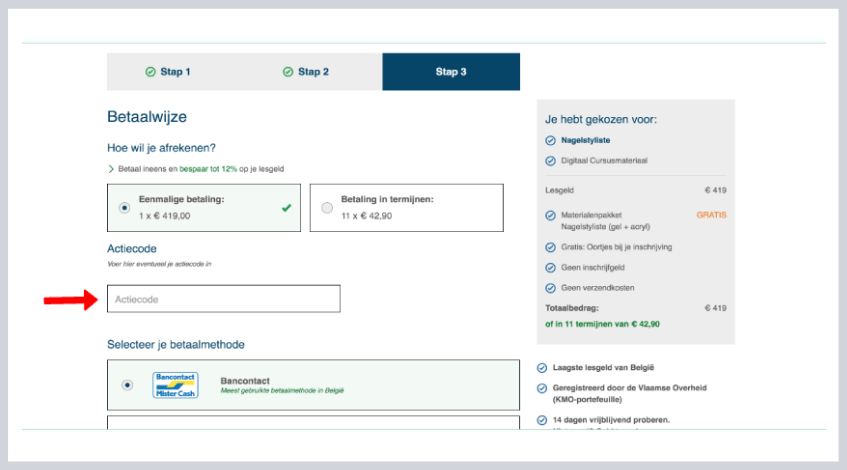
Task: Go back to the Stap 1 tab
Action: [x=168, y=72]
